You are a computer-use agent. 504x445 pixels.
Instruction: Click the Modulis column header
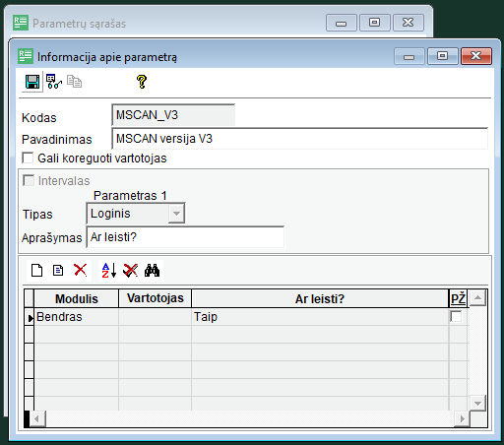tap(77, 298)
